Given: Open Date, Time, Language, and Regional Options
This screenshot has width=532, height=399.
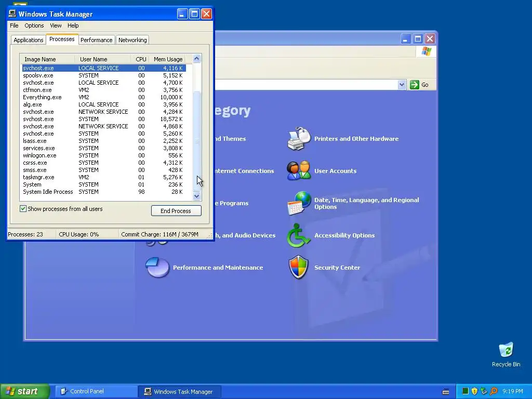Looking at the screenshot, I should (x=366, y=203).
